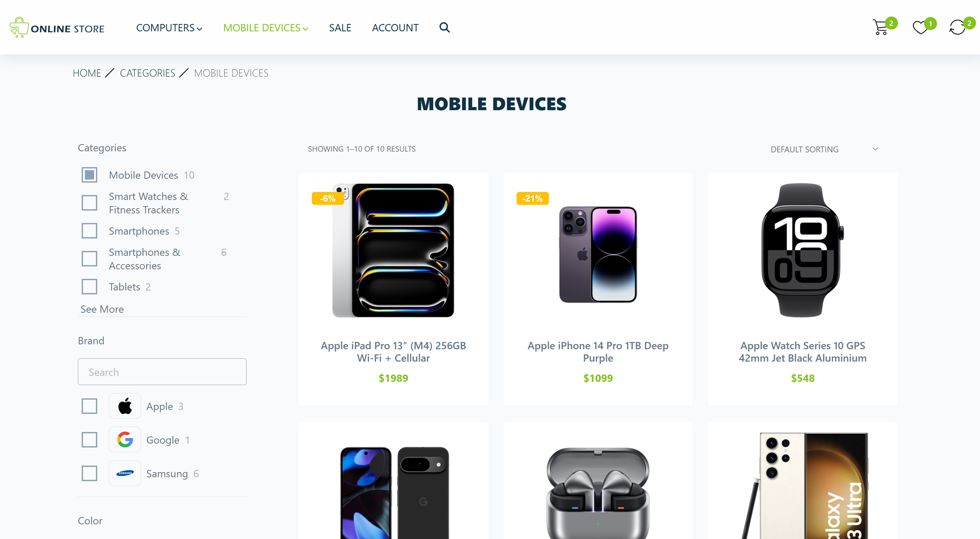Open the Apple Watch Series 10 thumbnail
Viewport: 980px width, 539px height.
point(802,250)
